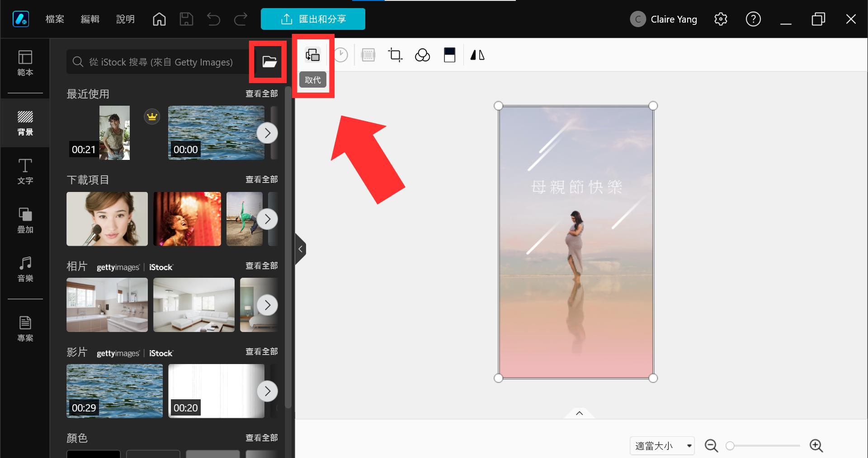Pick the laughing woman red photo
Screen dimensions: 868x458
[187, 219]
